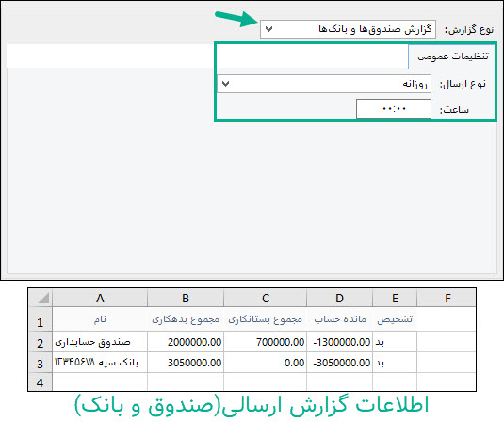The image size is (504, 422).
Task: Select the تنظیمات عمومی tab
Action: pos(452,57)
